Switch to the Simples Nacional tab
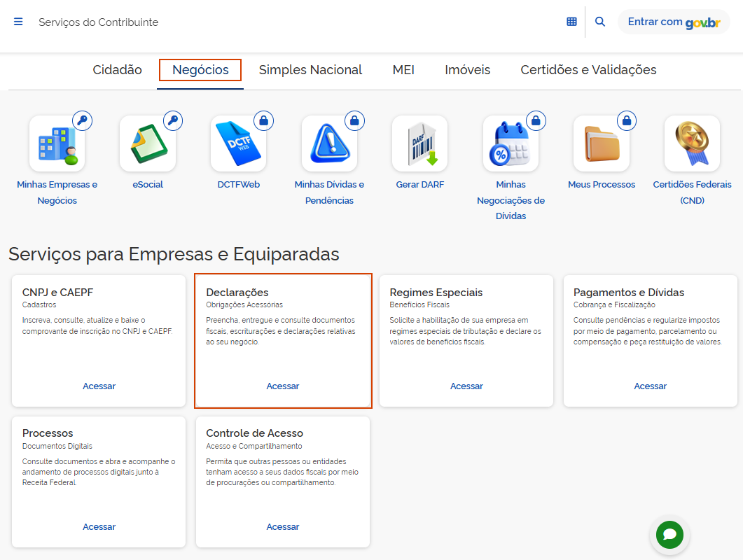The image size is (743, 560). [310, 70]
